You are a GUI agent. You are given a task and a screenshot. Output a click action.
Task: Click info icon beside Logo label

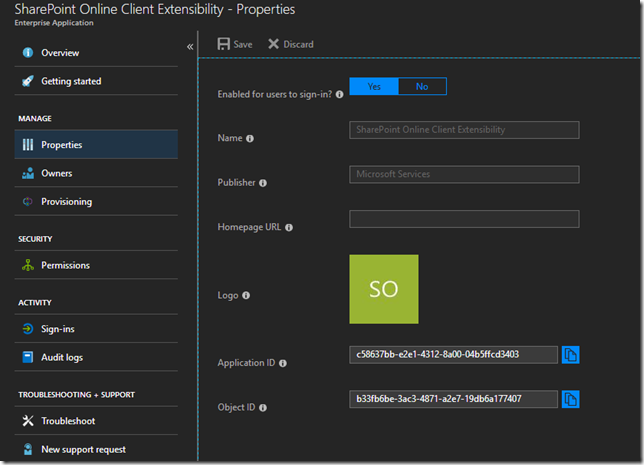[x=245, y=296]
